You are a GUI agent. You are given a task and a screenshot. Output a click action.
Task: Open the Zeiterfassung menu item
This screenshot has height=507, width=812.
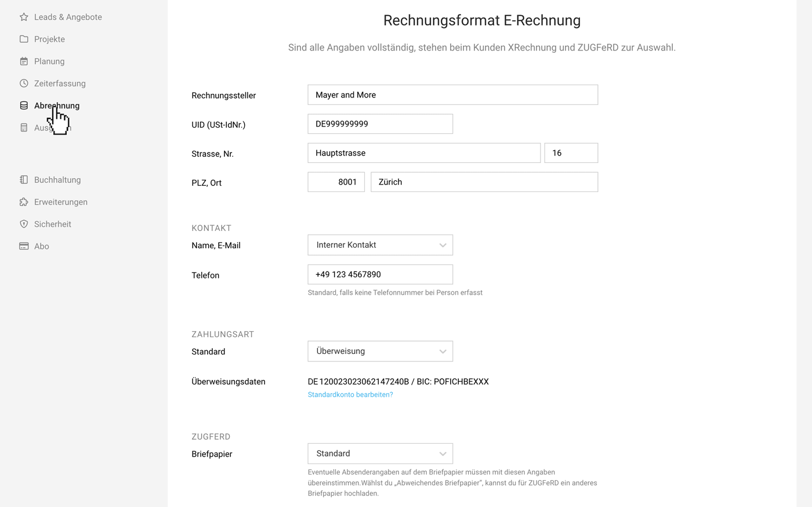60,83
